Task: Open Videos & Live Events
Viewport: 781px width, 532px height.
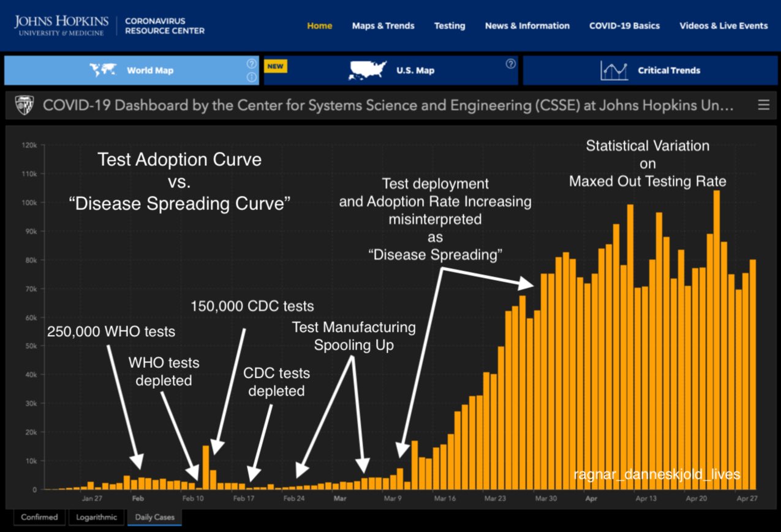Action: pos(723,26)
